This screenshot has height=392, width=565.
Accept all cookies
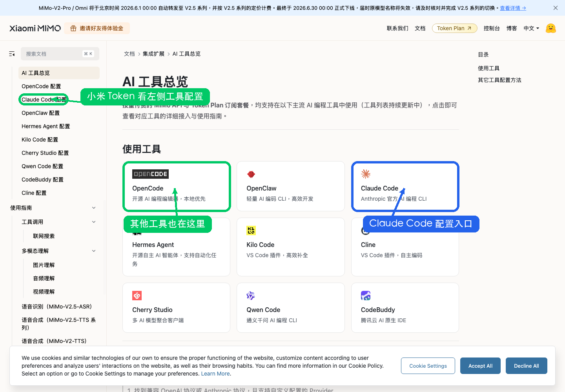481,366
